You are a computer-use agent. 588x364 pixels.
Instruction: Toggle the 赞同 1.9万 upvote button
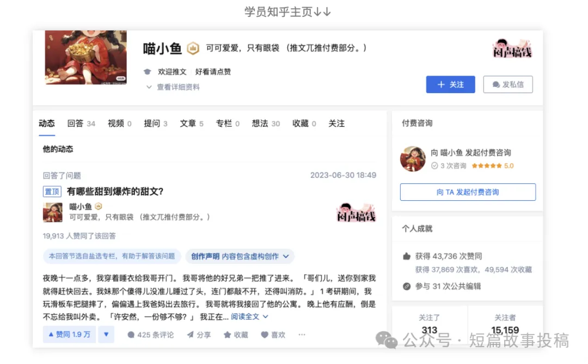69,335
